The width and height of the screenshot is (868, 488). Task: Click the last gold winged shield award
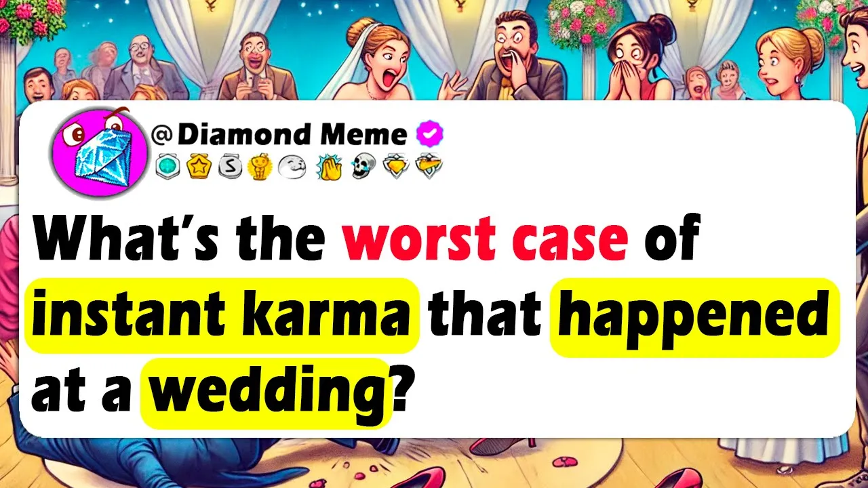coord(429,167)
